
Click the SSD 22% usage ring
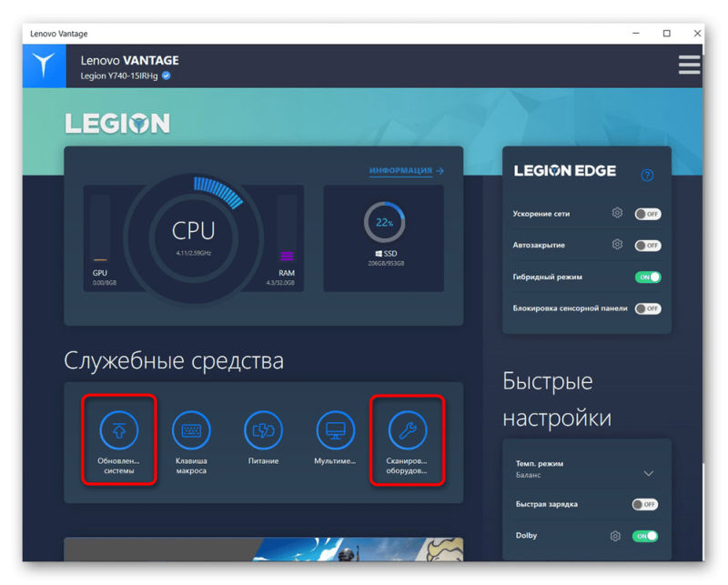tap(384, 222)
